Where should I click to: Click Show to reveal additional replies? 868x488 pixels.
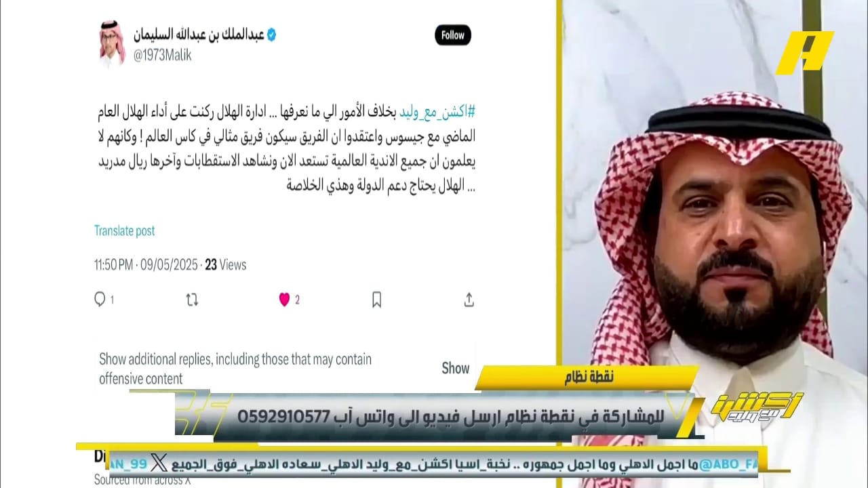pyautogui.click(x=456, y=368)
